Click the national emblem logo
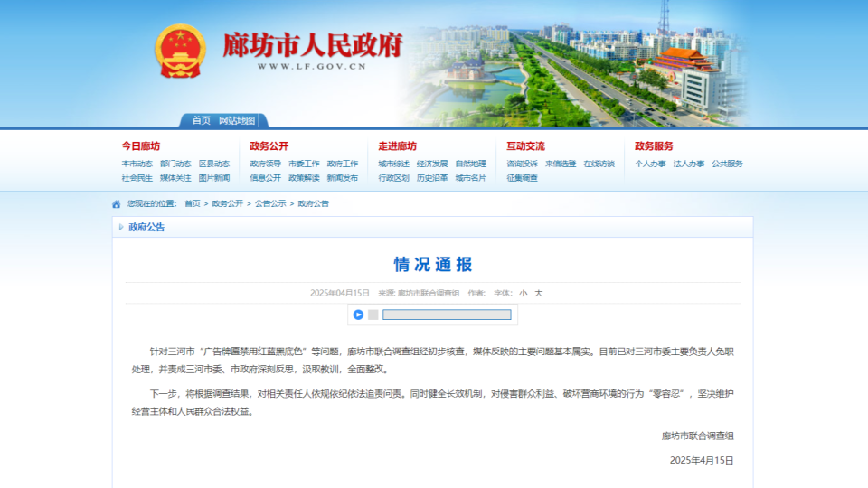 [180, 51]
